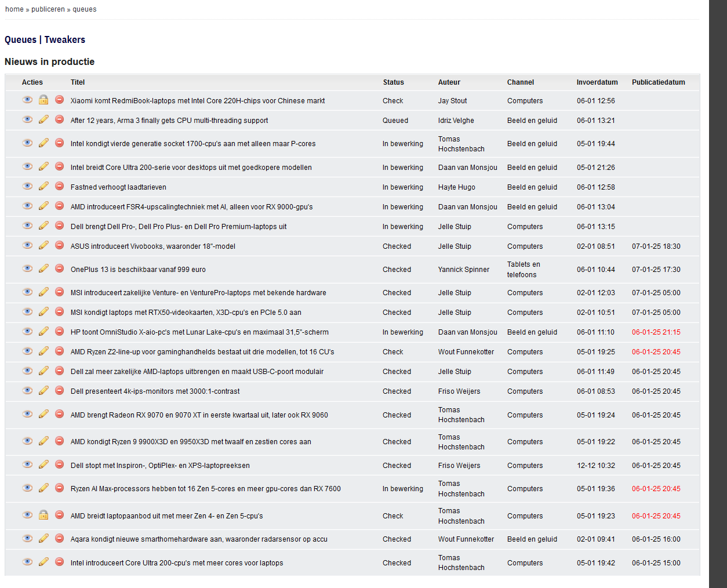Edit the AMD FSR4-upscalingtechniek article
The image size is (727, 588).
click(x=43, y=206)
